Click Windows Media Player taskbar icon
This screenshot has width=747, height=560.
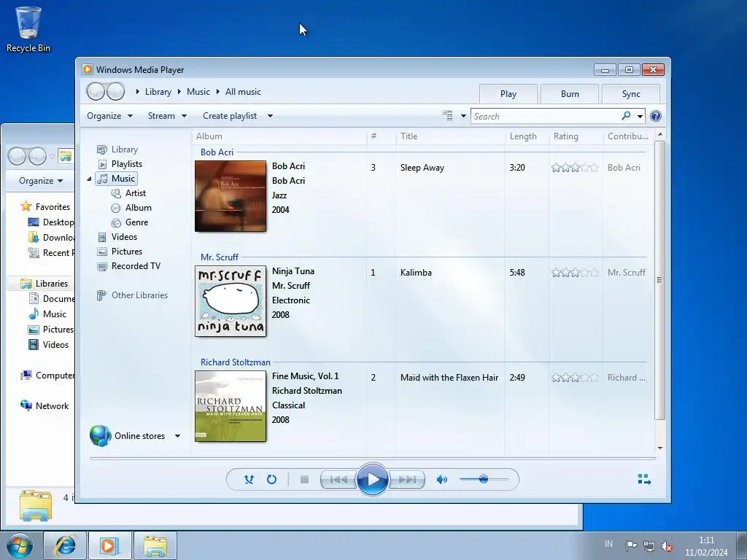click(x=109, y=545)
